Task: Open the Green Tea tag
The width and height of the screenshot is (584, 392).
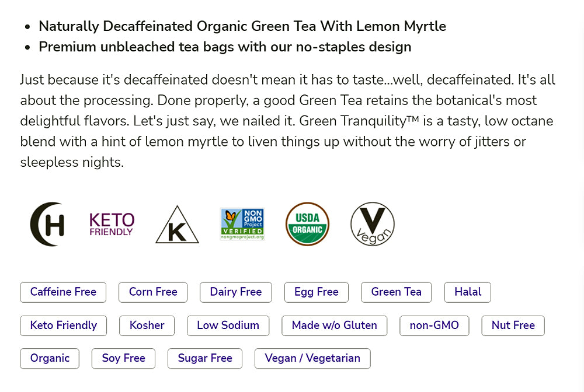Action: (397, 292)
